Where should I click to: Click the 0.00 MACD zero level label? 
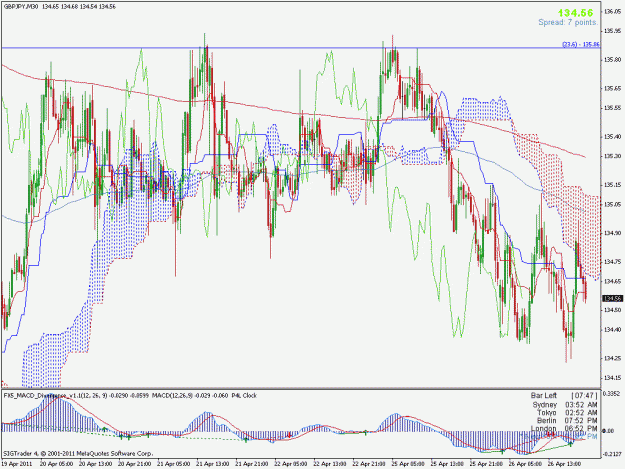pyautogui.click(x=608, y=431)
